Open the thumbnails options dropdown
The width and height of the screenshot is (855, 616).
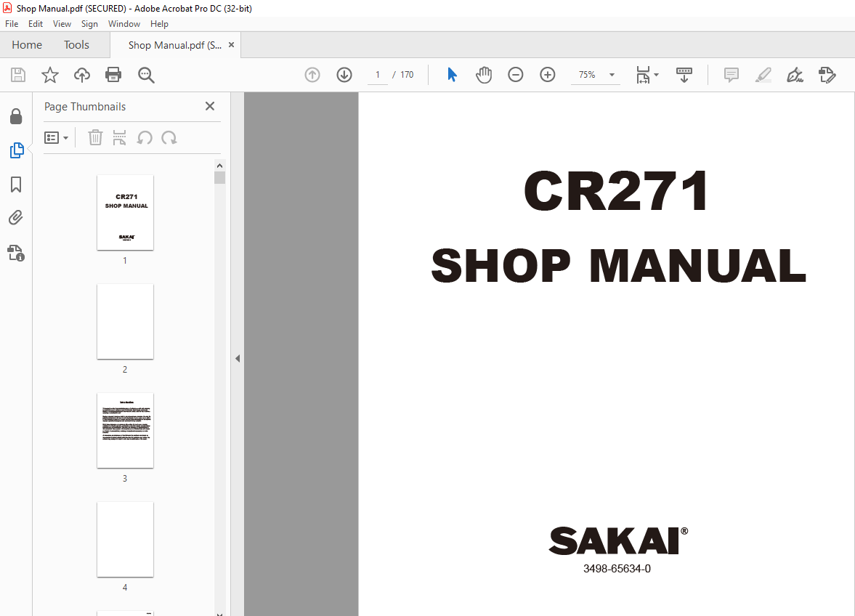point(56,137)
